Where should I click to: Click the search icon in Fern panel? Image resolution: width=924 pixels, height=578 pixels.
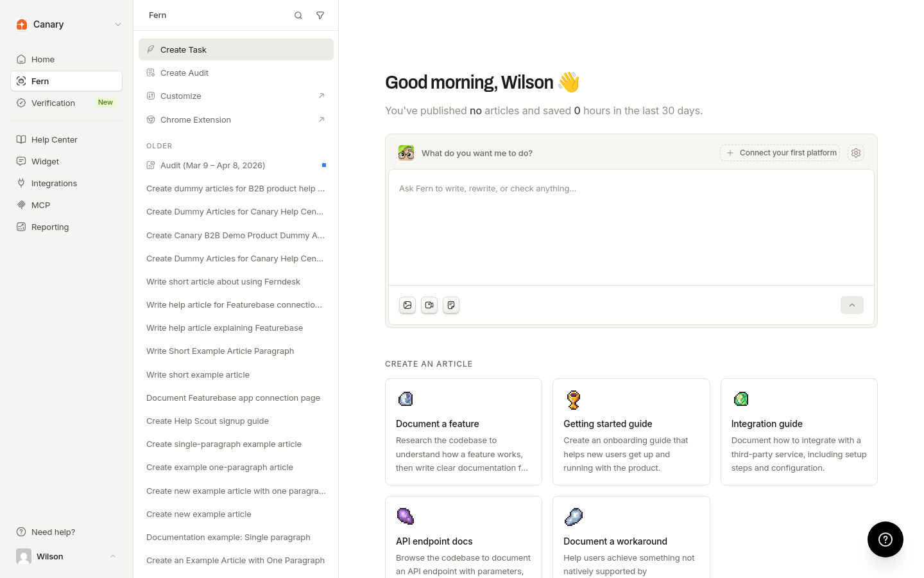pyautogui.click(x=298, y=15)
